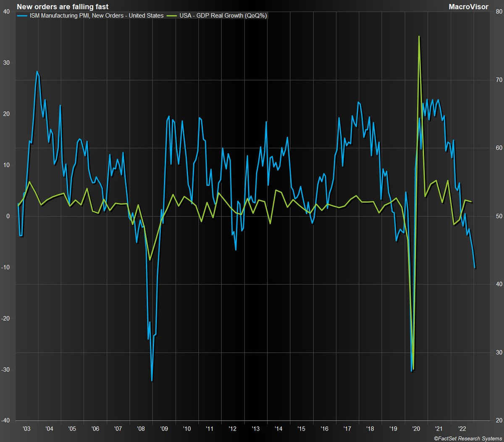Click the '08 year label on x-axis

(141, 428)
